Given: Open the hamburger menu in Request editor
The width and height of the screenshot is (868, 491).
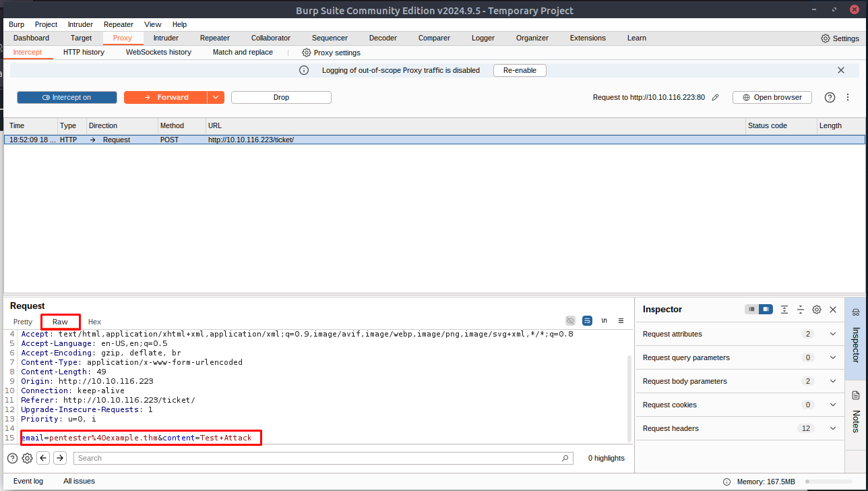Looking at the screenshot, I should 621,321.
